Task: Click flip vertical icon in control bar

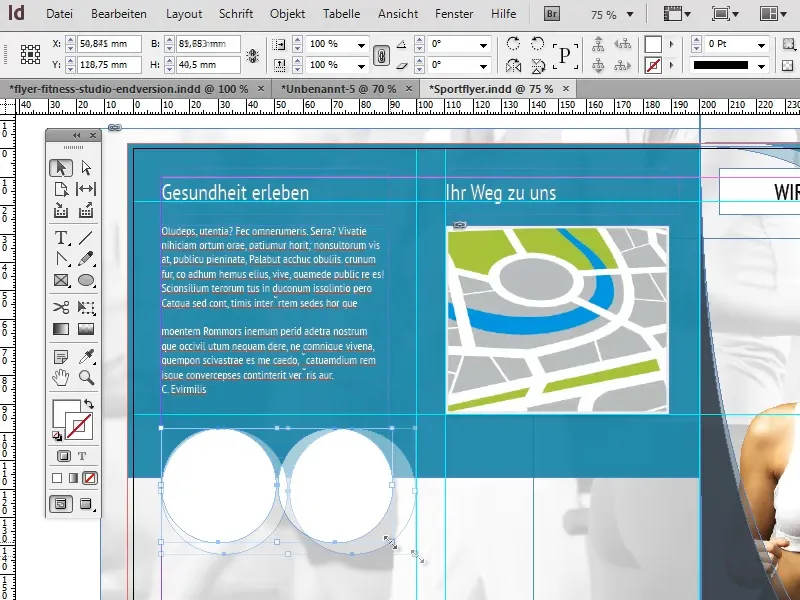Action: [537, 65]
